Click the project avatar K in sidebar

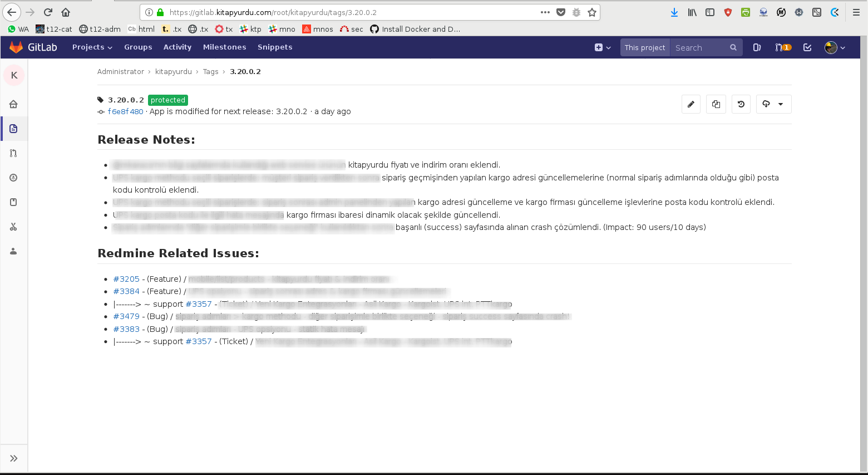pos(14,75)
